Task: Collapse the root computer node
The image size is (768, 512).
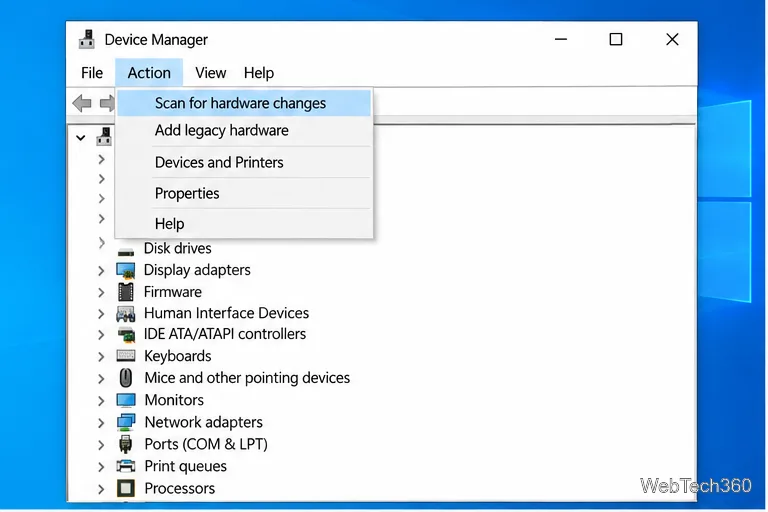Action: point(81,138)
